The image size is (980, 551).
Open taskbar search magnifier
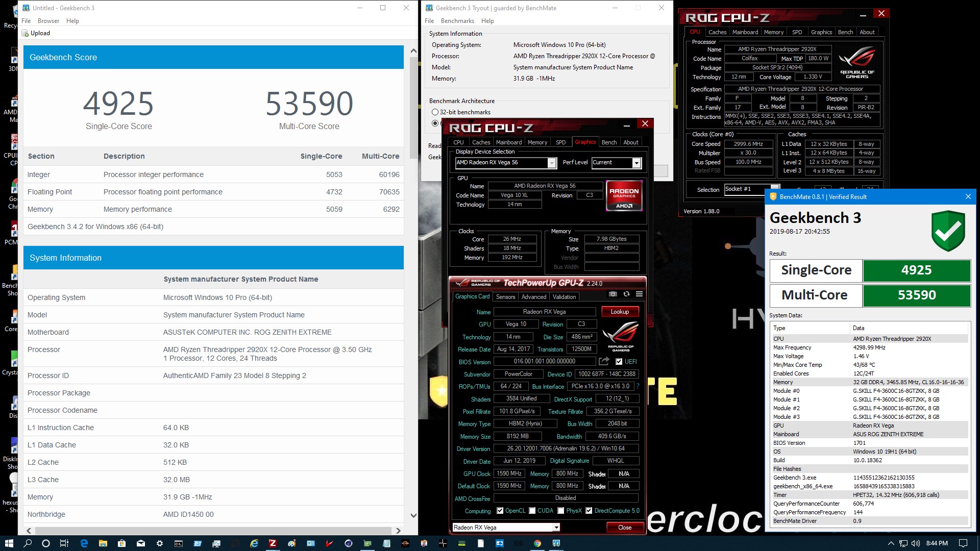(x=28, y=543)
